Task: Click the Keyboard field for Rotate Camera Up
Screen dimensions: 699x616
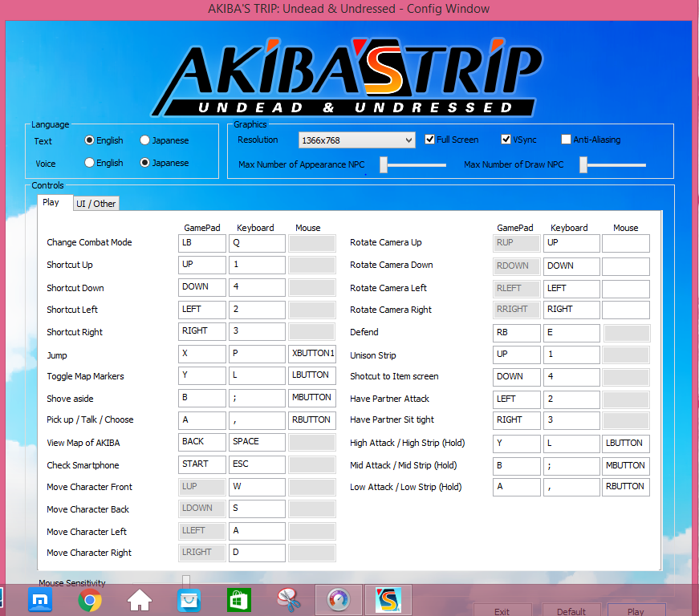Action: coord(571,243)
